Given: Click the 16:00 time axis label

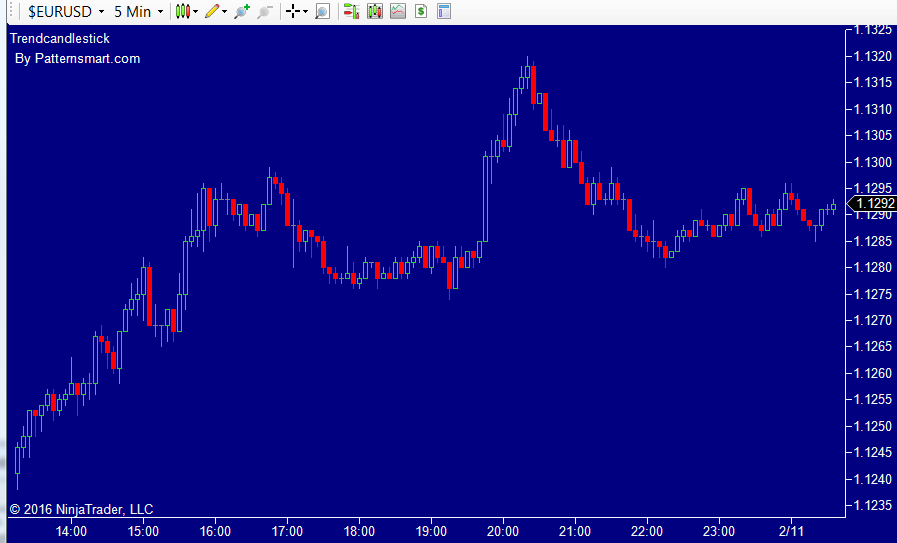Looking at the screenshot, I should tap(216, 531).
